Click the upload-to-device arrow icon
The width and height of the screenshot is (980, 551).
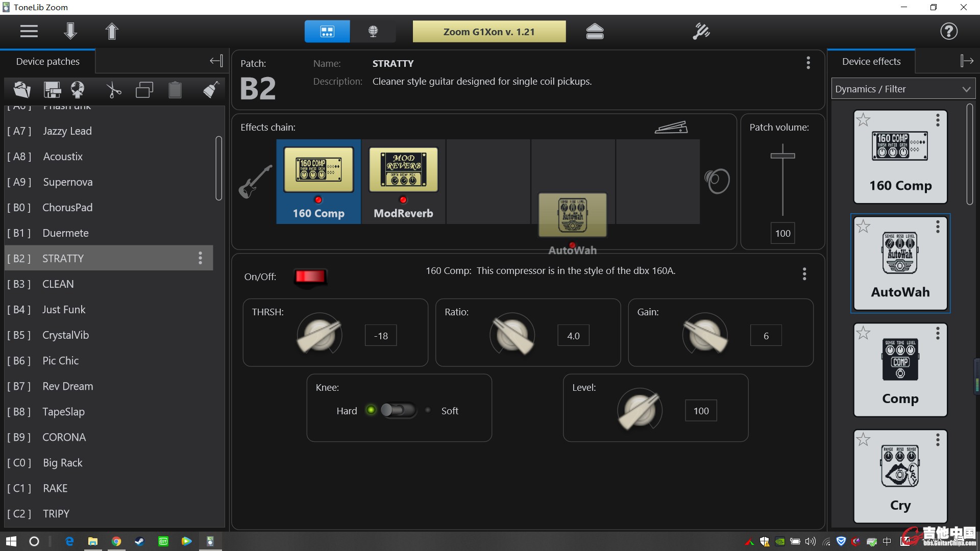tap(112, 31)
